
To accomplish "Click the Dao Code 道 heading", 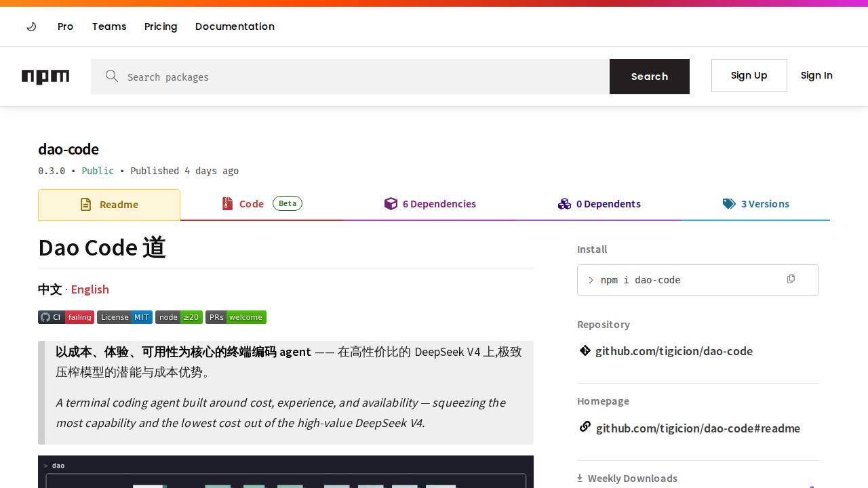I will pos(102,247).
